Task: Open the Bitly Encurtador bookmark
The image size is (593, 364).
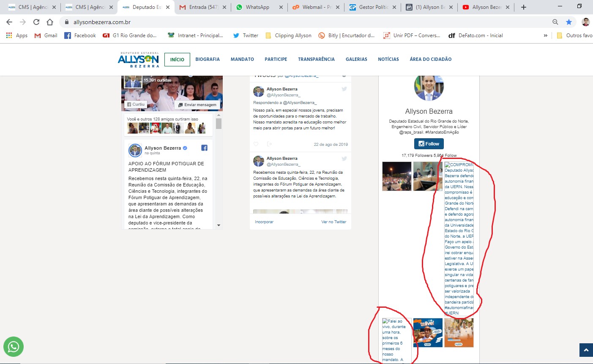Action: 347,36
